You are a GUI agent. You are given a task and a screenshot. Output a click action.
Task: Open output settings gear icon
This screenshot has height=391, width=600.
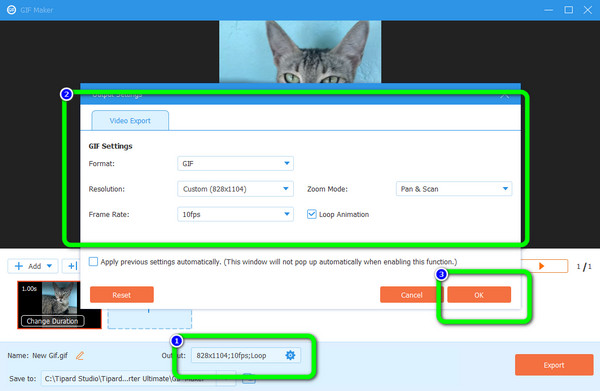[290, 355]
